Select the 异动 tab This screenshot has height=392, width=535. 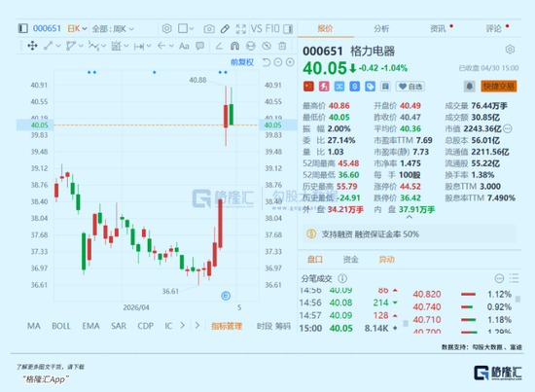pos(386,260)
